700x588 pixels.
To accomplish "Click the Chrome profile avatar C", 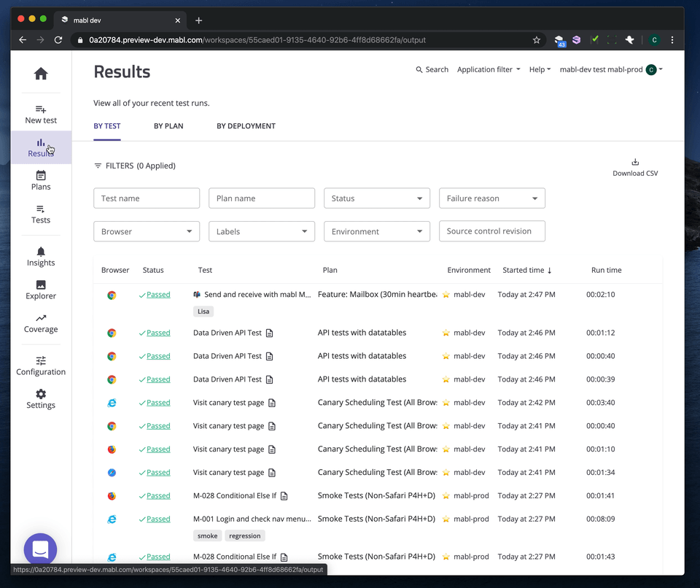I will tap(654, 40).
